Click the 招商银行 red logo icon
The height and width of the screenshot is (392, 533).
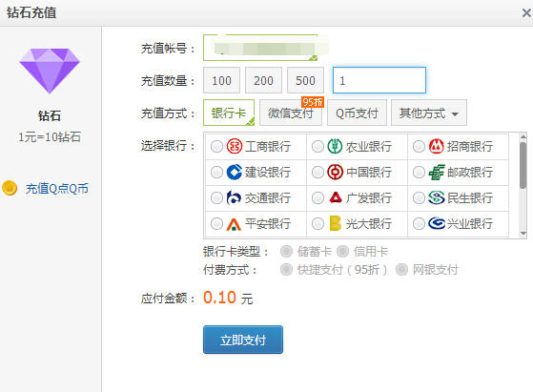(437, 147)
